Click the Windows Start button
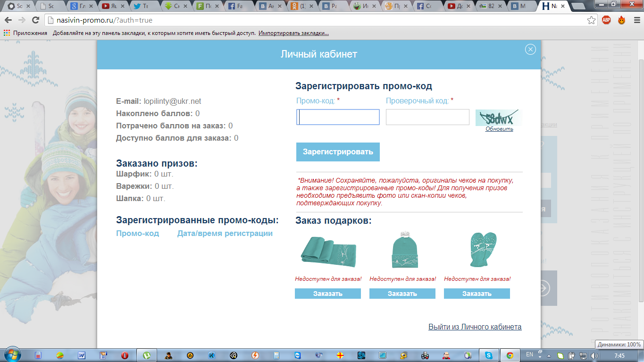 [12, 355]
